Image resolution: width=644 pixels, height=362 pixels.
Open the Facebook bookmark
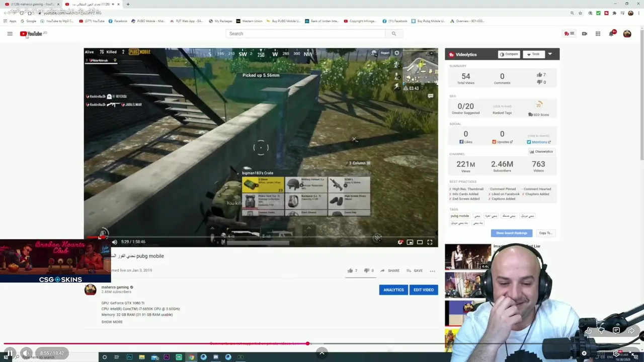[x=118, y=21]
